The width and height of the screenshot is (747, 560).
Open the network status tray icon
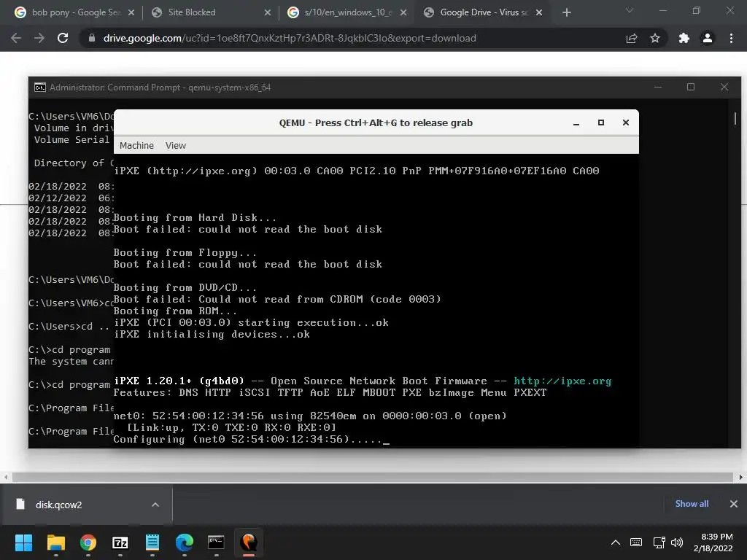coord(659,542)
